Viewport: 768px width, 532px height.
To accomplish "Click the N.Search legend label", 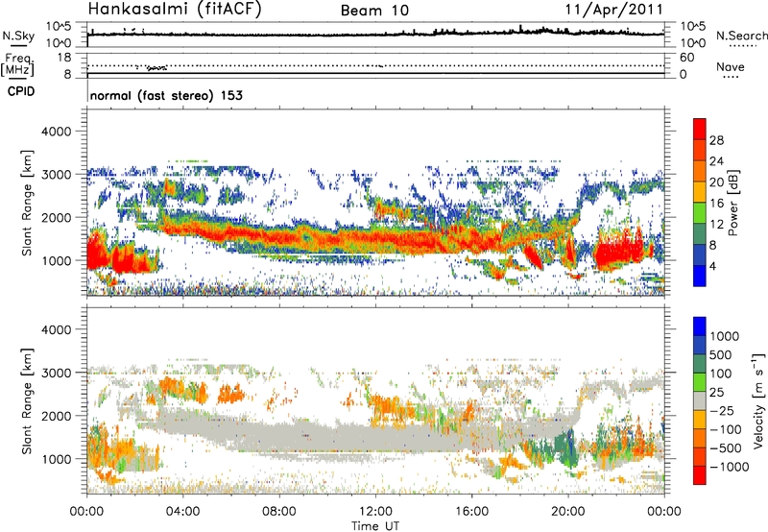I will (741, 36).
